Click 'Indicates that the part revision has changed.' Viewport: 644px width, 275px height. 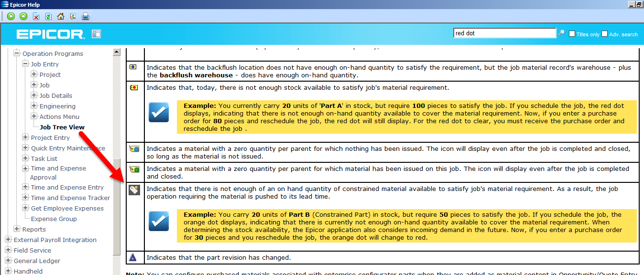[x=218, y=257]
